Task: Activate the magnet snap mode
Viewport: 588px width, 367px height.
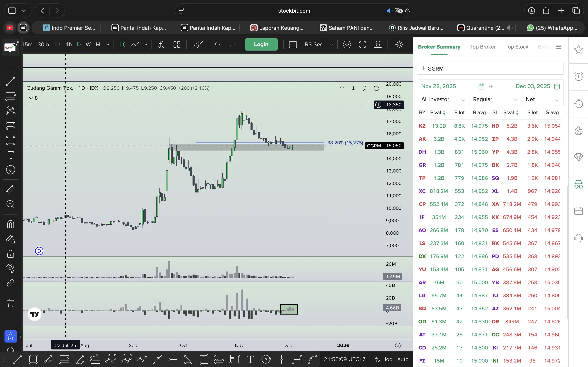Action: [x=10, y=224]
